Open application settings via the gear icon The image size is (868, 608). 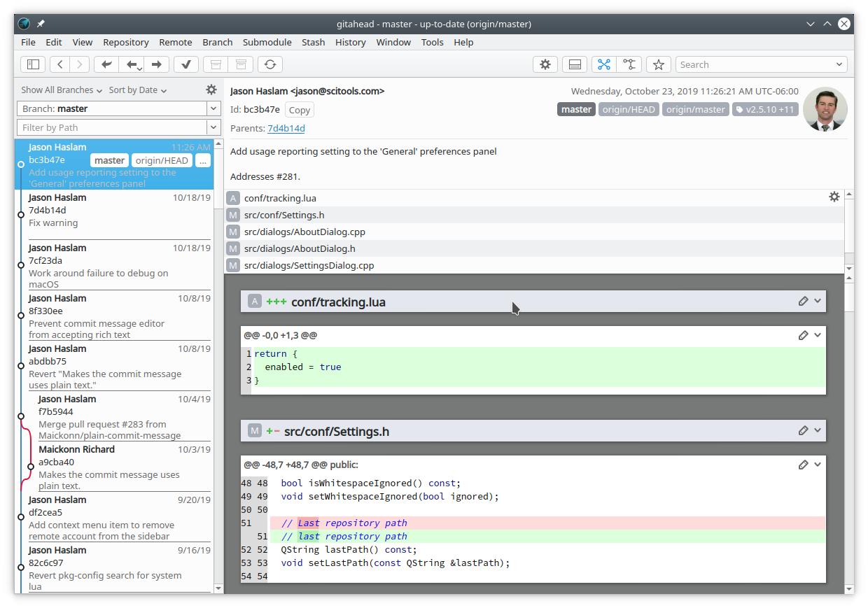(x=545, y=64)
